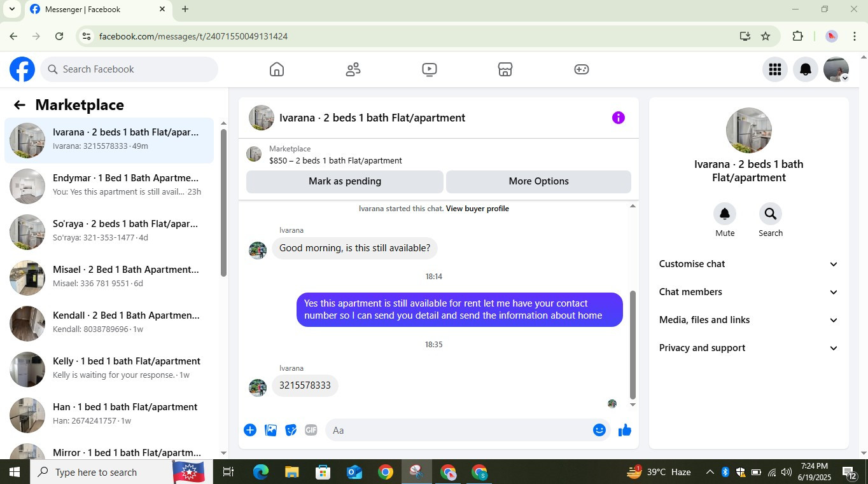Open the View buyer profile link
This screenshot has width=868, height=484.
click(477, 209)
